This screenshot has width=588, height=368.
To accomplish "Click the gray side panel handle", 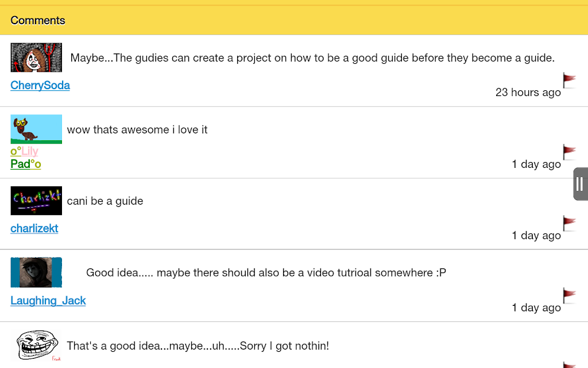I will pos(581,184).
